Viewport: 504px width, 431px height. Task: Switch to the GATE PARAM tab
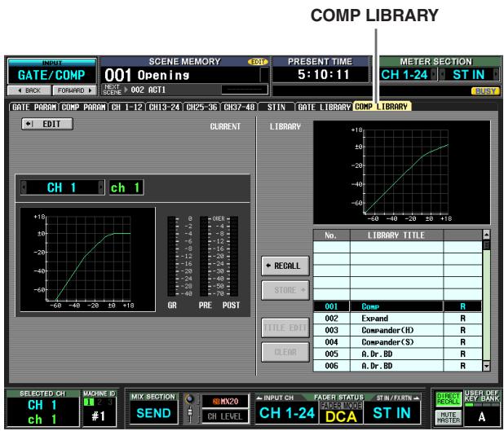click(33, 107)
